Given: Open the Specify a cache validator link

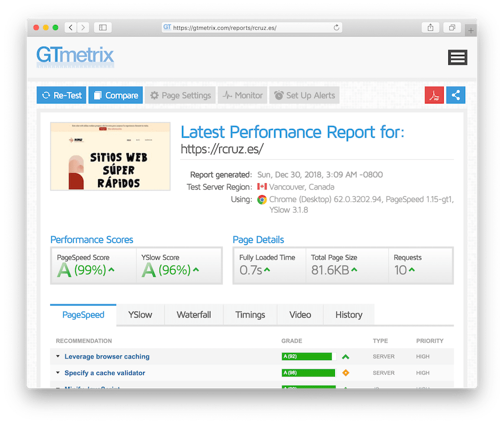Looking at the screenshot, I should point(105,373).
